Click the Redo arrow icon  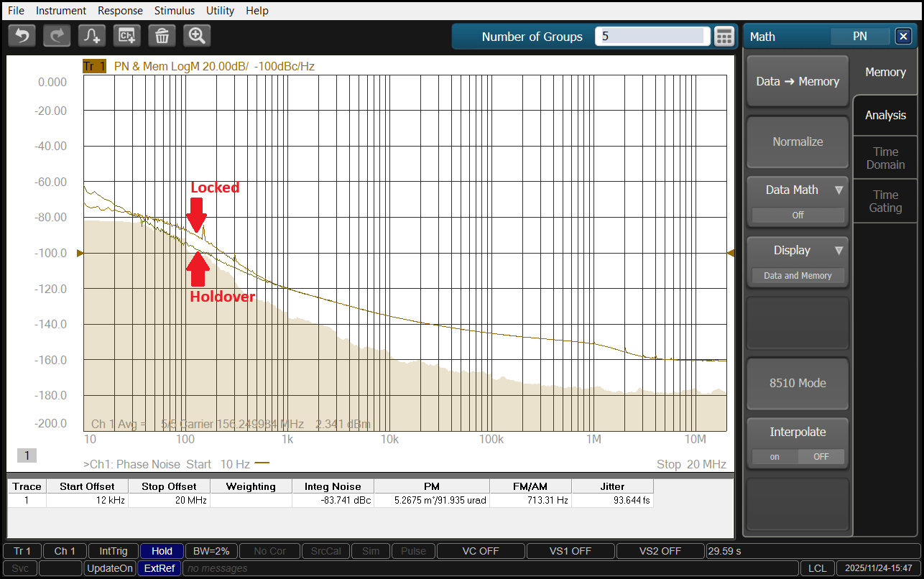click(57, 35)
